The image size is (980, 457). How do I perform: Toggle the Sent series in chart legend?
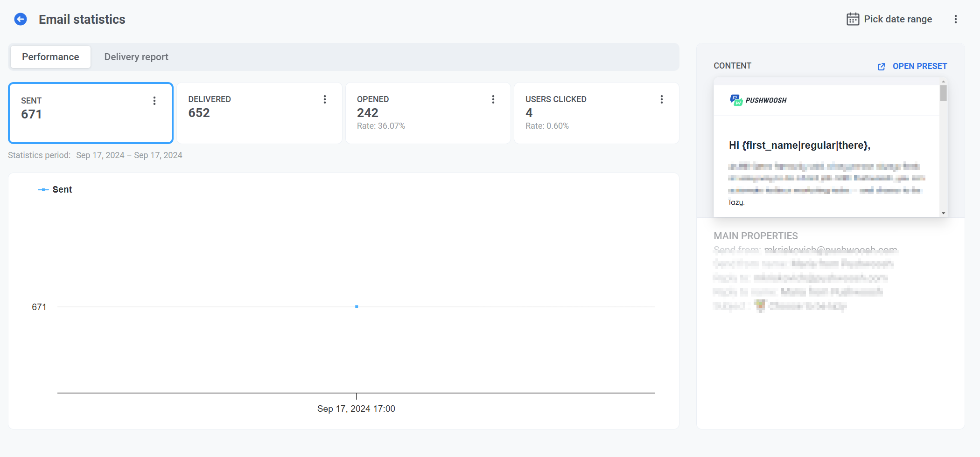(x=56, y=189)
